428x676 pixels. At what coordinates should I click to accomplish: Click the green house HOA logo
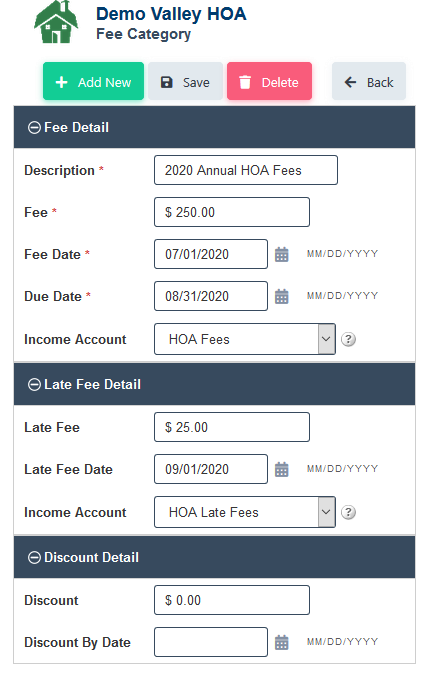click(56, 22)
